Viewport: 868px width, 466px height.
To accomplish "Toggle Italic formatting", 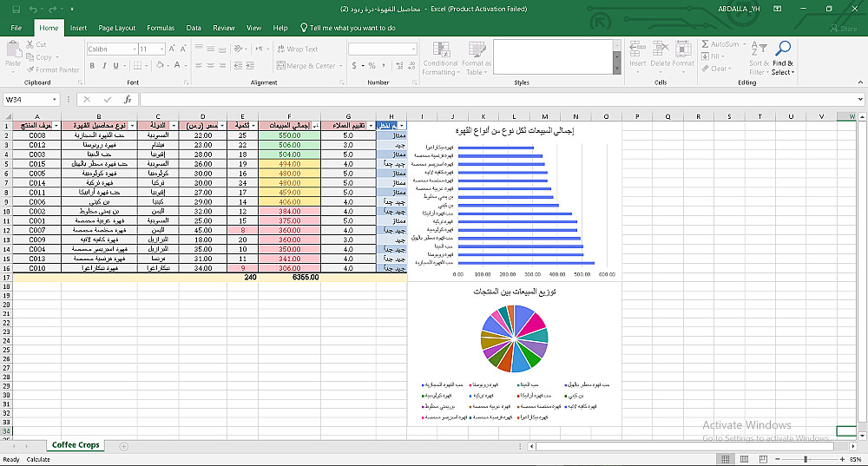I will (x=103, y=65).
